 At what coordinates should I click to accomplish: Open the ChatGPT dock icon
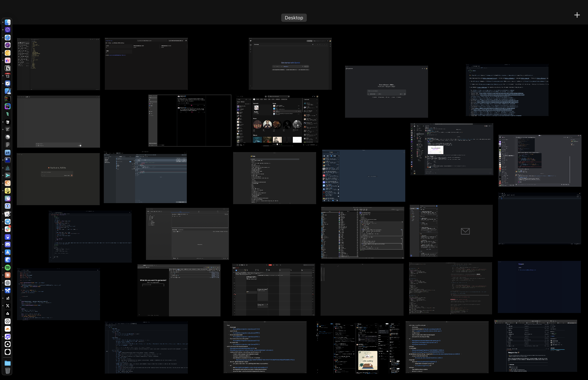click(x=8, y=283)
